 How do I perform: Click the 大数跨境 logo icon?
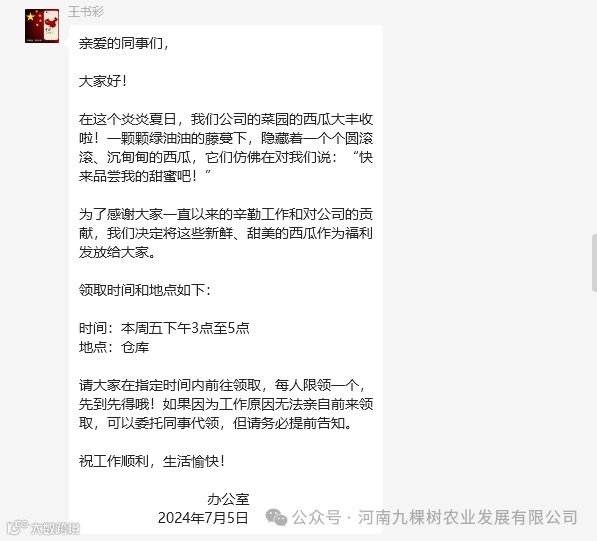pyautogui.click(x=18, y=527)
